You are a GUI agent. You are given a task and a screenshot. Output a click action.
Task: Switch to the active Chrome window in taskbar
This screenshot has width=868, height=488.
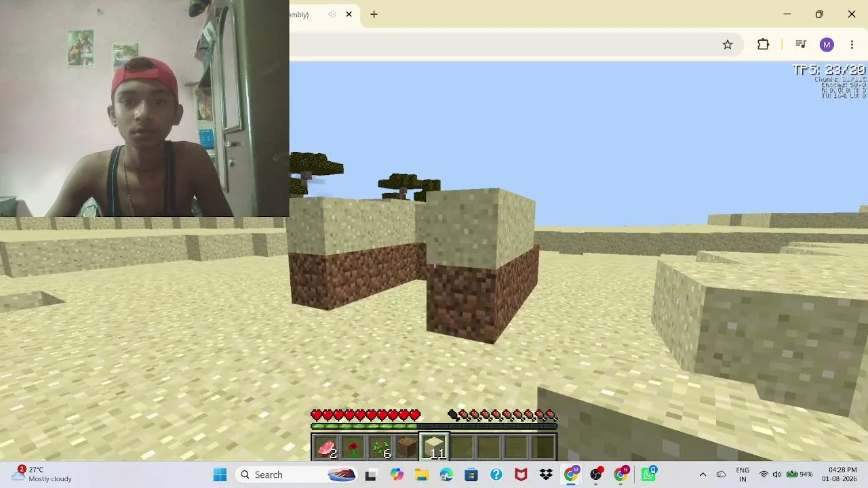pyautogui.click(x=572, y=474)
